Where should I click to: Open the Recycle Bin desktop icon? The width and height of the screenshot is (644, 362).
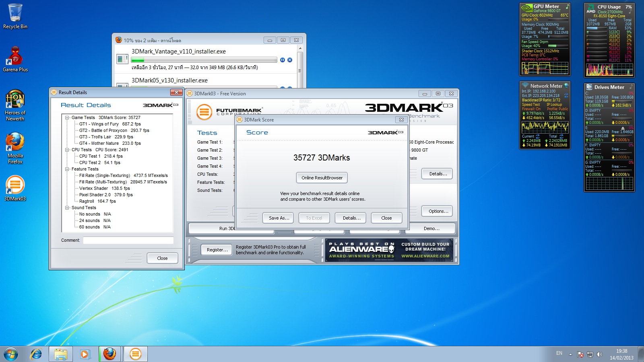[x=15, y=16]
